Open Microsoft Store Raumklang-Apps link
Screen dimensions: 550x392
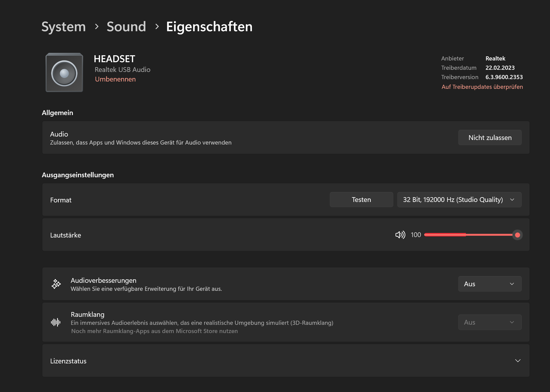point(154,331)
